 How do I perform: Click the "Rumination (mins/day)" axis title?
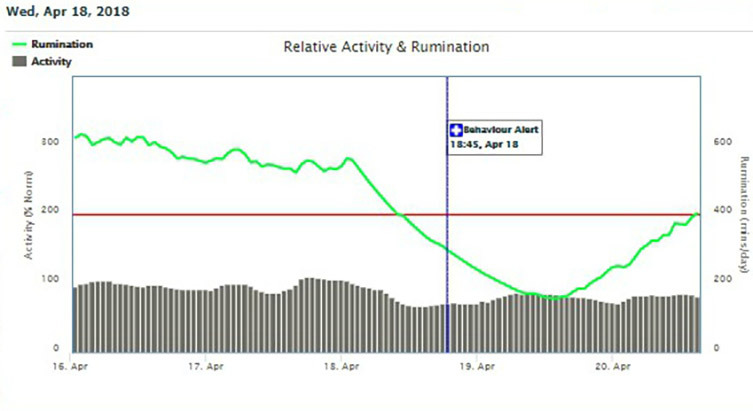(x=743, y=214)
